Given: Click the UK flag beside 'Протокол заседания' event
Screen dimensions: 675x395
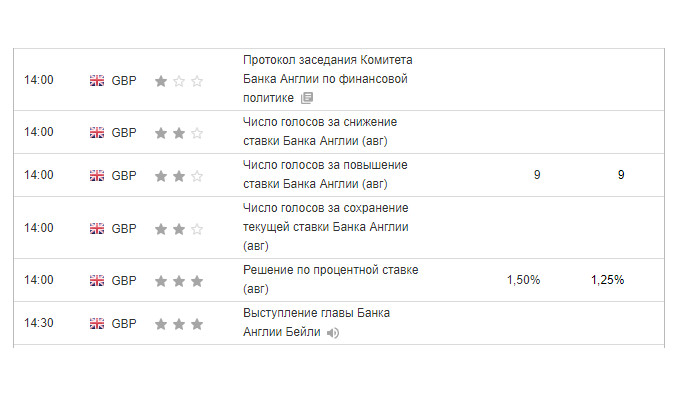Looking at the screenshot, I should point(97,80).
